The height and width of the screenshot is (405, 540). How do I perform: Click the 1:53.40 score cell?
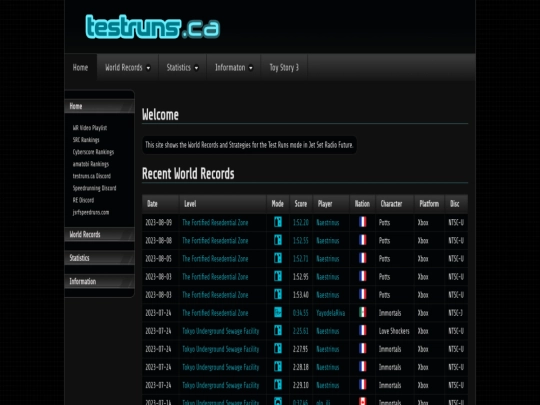pyautogui.click(x=301, y=295)
